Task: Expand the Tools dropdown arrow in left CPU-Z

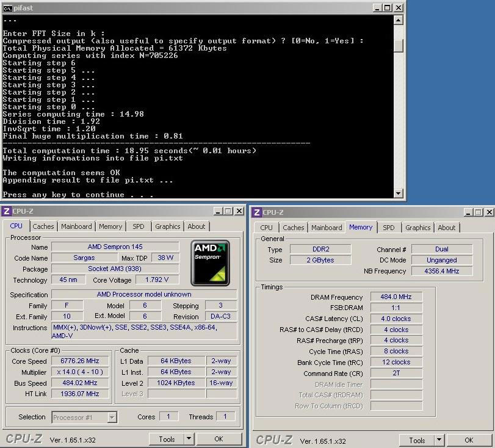Action: tap(189, 439)
